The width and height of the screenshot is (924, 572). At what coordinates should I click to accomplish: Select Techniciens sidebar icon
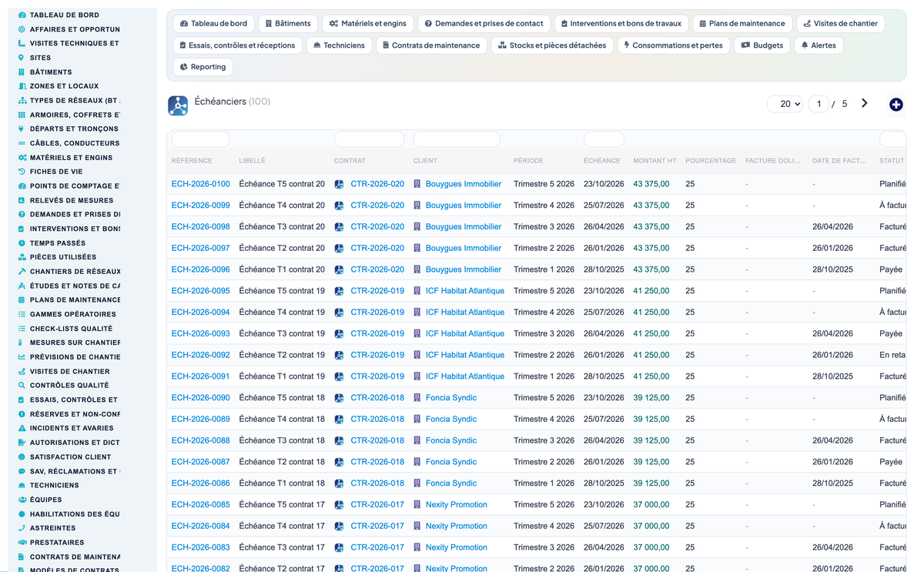tap(22, 485)
